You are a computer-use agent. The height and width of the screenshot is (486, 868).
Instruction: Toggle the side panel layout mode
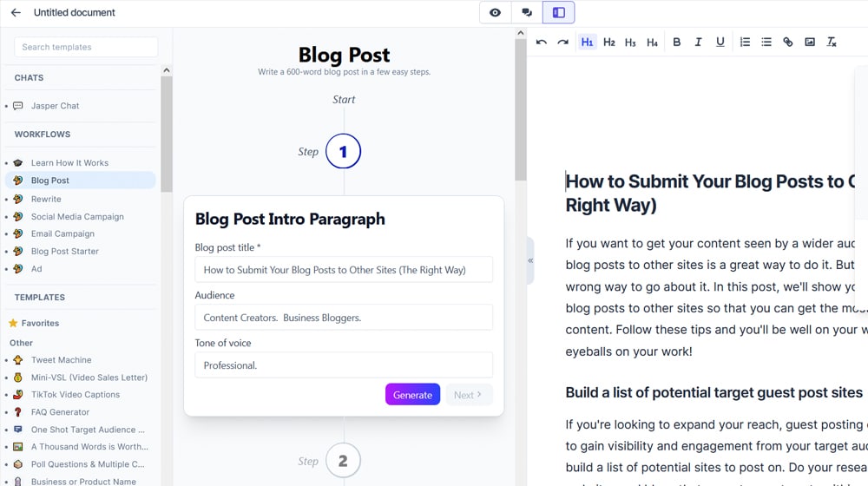pyautogui.click(x=559, y=13)
